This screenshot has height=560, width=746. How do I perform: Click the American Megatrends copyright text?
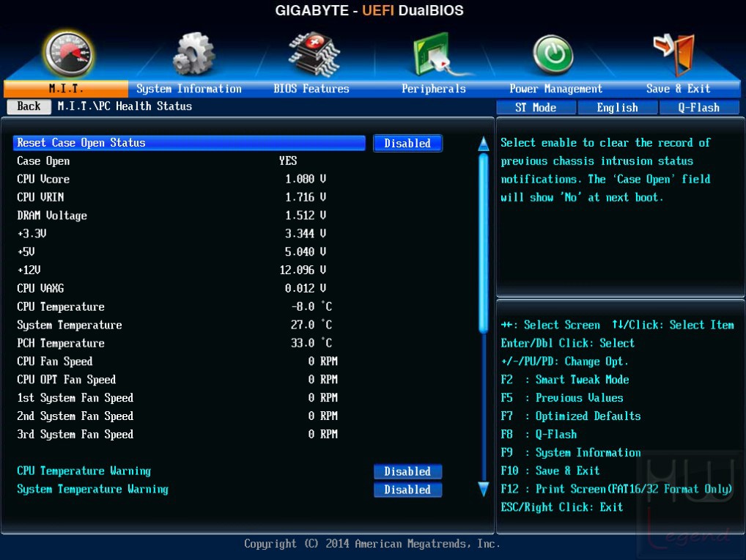click(x=372, y=543)
